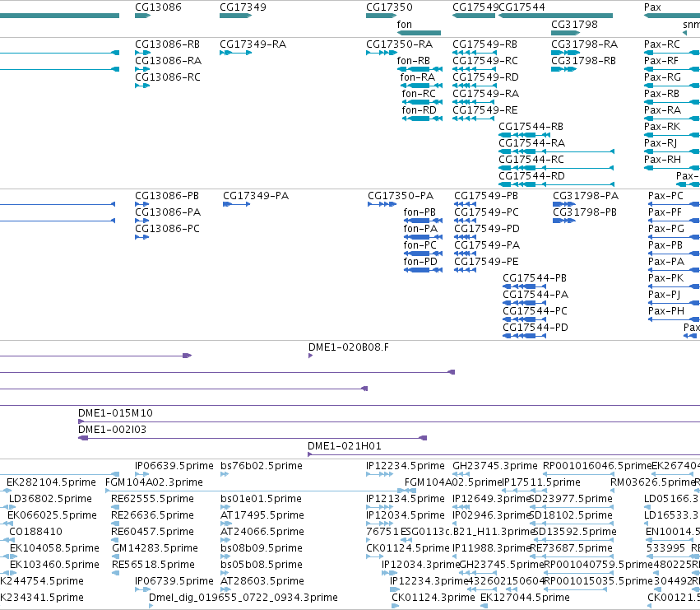The image size is (700, 610).
Task: Open the Pax-PF protein label
Action: (665, 212)
